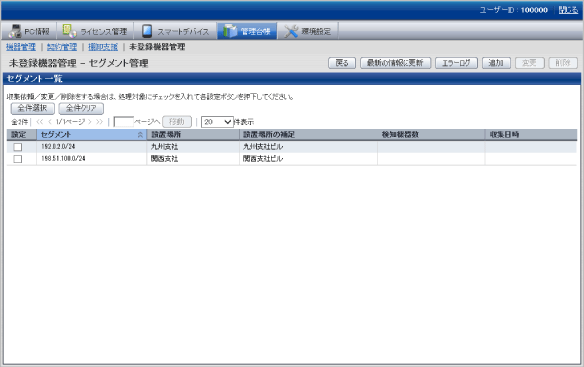Click the スマートデバイス phone icon
This screenshot has height=367, width=584.
coord(147,31)
